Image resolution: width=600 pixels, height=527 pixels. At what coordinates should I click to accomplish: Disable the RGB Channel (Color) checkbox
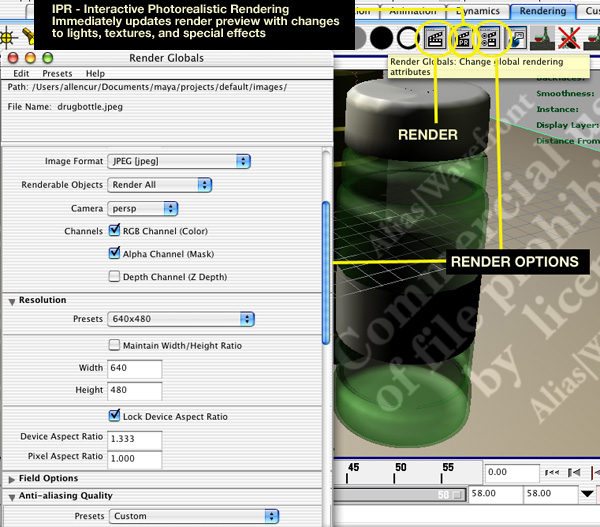point(114,231)
